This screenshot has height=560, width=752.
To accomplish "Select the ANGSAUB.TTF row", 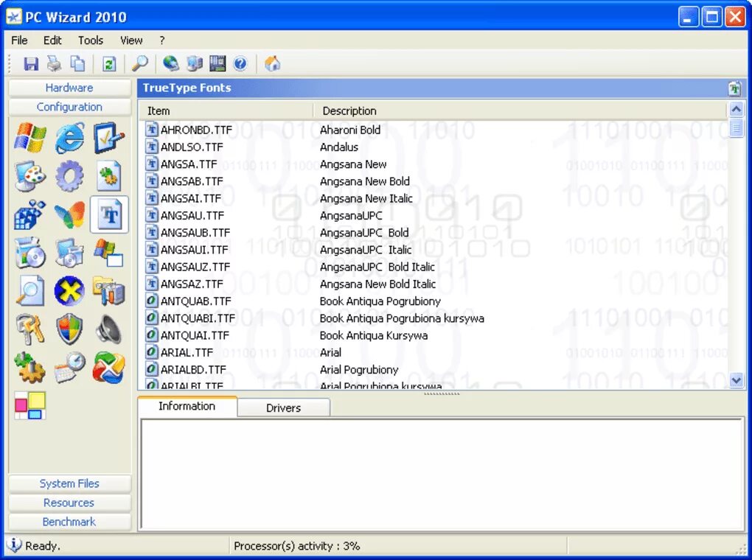I will [x=434, y=233].
